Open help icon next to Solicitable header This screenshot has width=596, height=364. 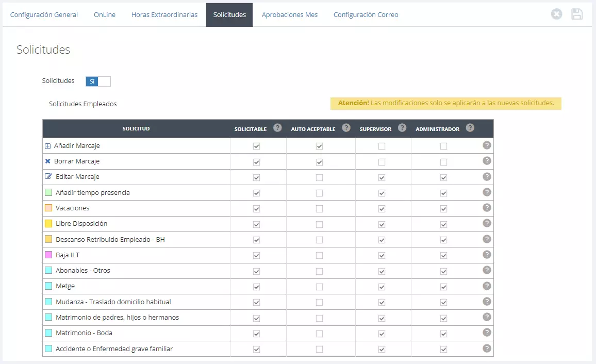click(277, 128)
